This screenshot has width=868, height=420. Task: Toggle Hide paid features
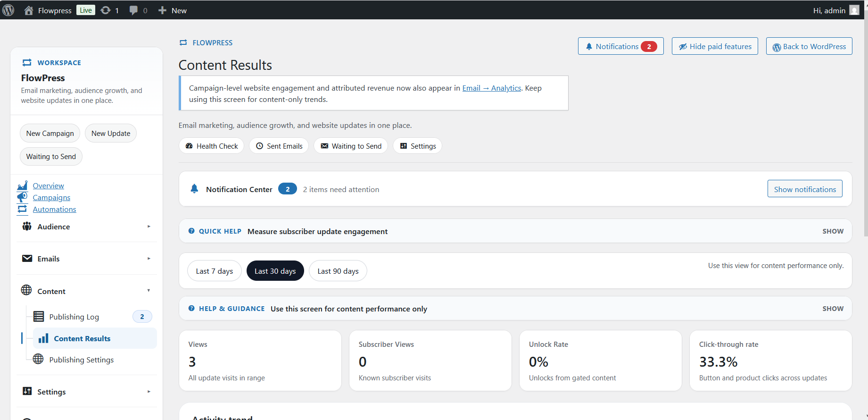(x=715, y=46)
